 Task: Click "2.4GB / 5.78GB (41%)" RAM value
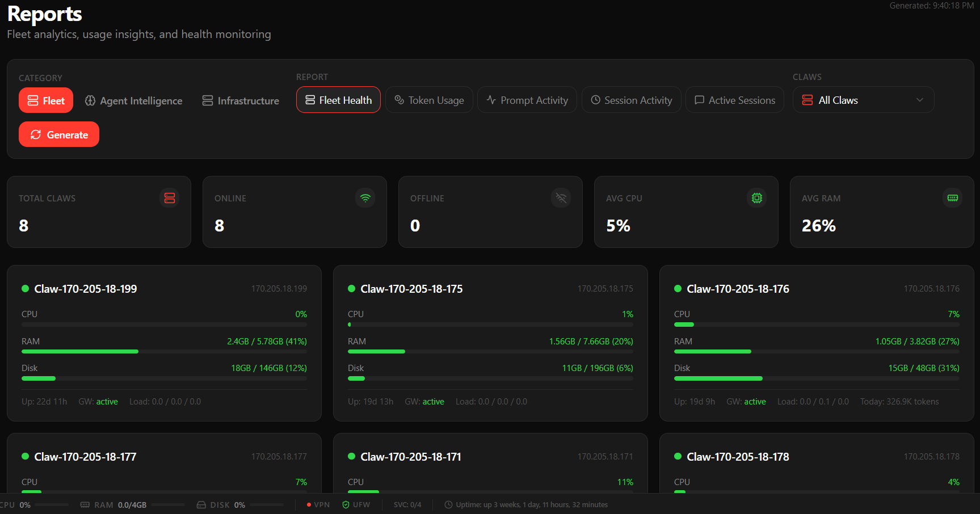[267, 342]
